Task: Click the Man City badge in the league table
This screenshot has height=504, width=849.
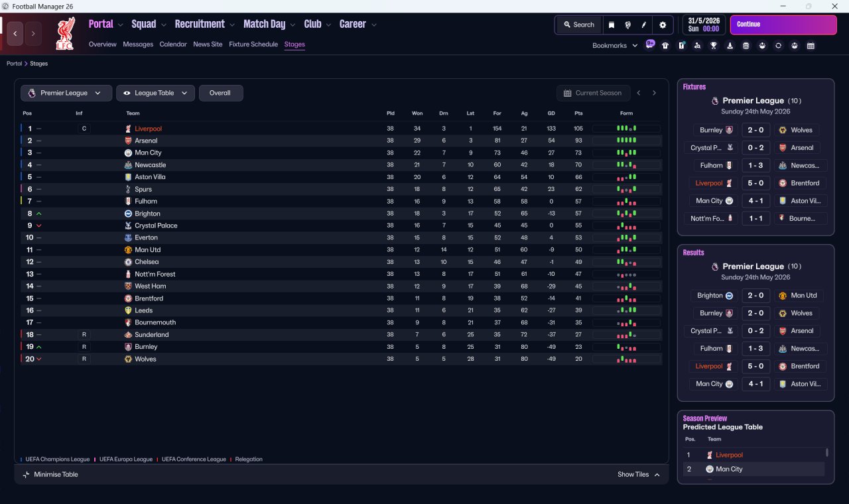Action: 129,153
